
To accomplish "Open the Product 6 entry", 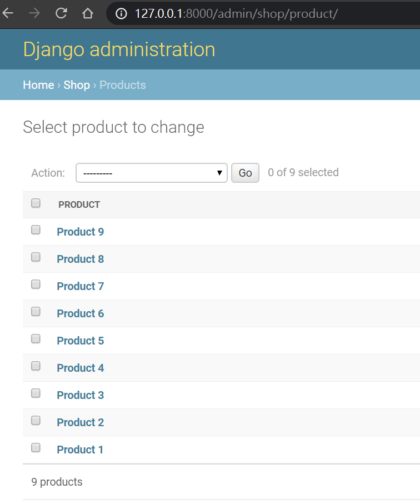I will coord(81,313).
